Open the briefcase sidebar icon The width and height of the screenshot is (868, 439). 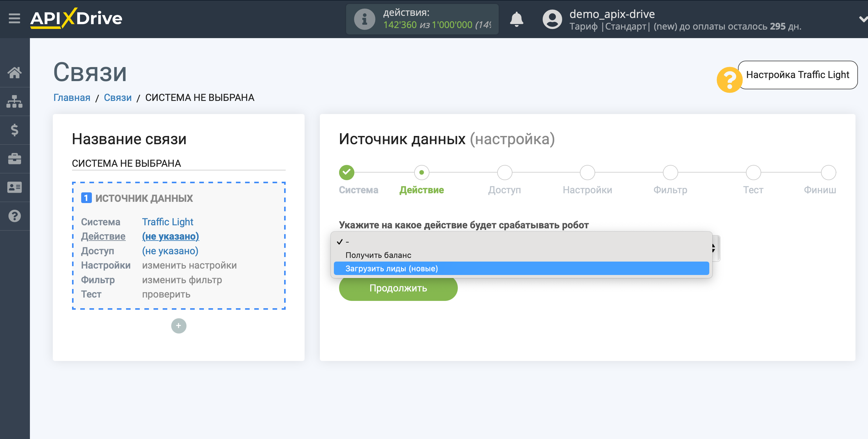pos(14,159)
